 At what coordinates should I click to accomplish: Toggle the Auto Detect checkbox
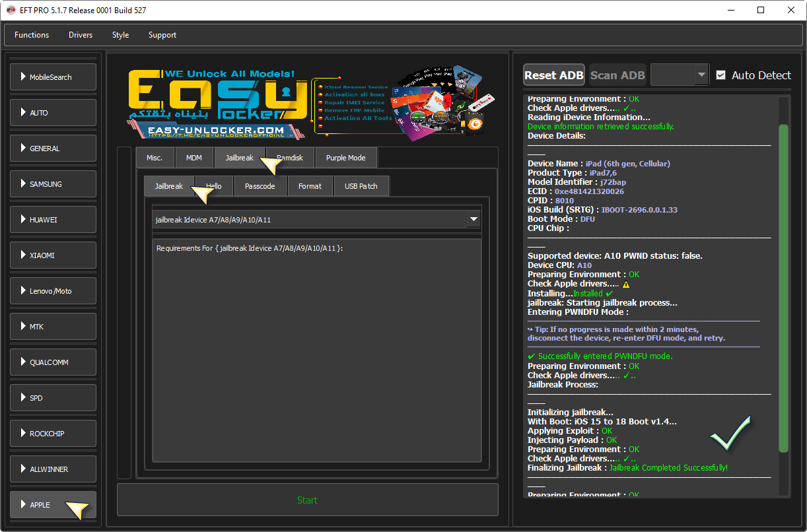click(720, 75)
